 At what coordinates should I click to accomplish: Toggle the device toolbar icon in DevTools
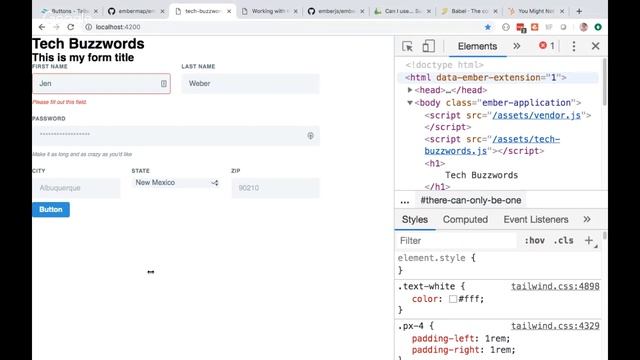pos(428,46)
